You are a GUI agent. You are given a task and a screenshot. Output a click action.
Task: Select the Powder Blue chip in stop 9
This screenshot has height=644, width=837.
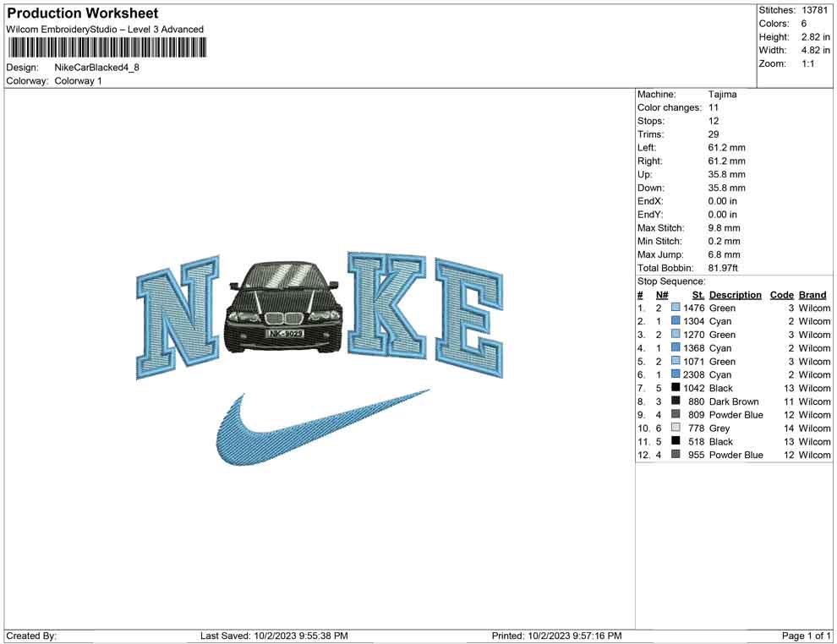[676, 415]
